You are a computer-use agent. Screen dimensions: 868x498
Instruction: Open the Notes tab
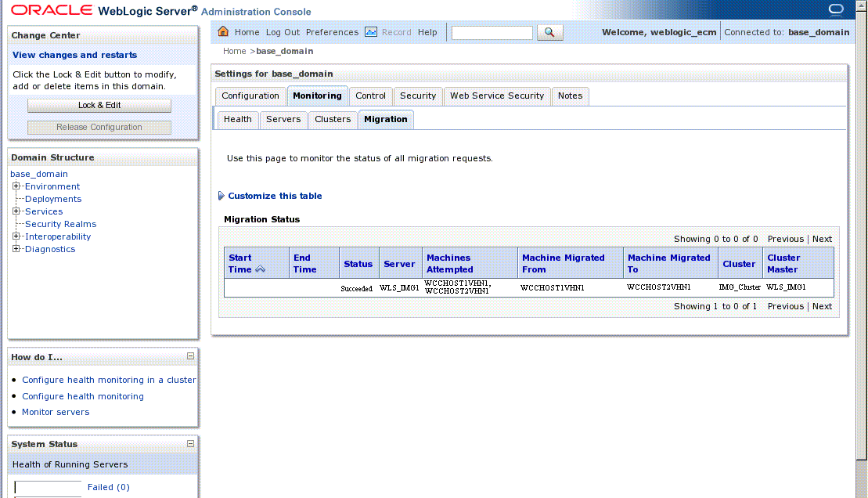coord(570,96)
